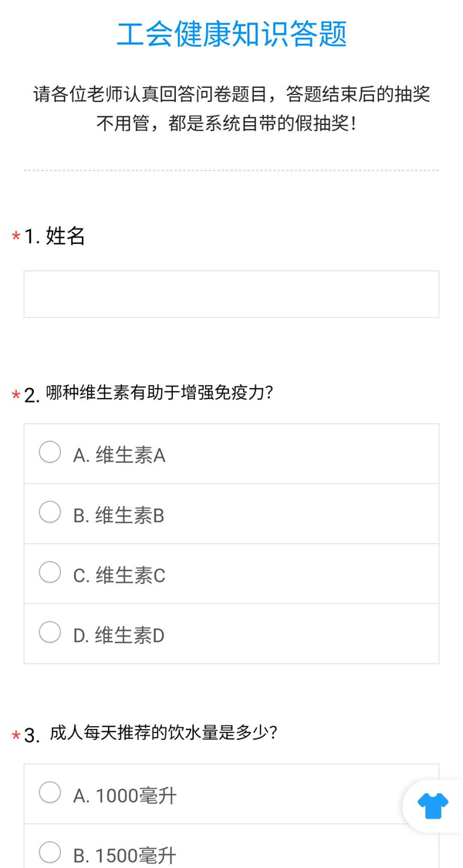Click the question text 成人每天推荐的饮水量是多少
463x868 pixels.
[163, 733]
